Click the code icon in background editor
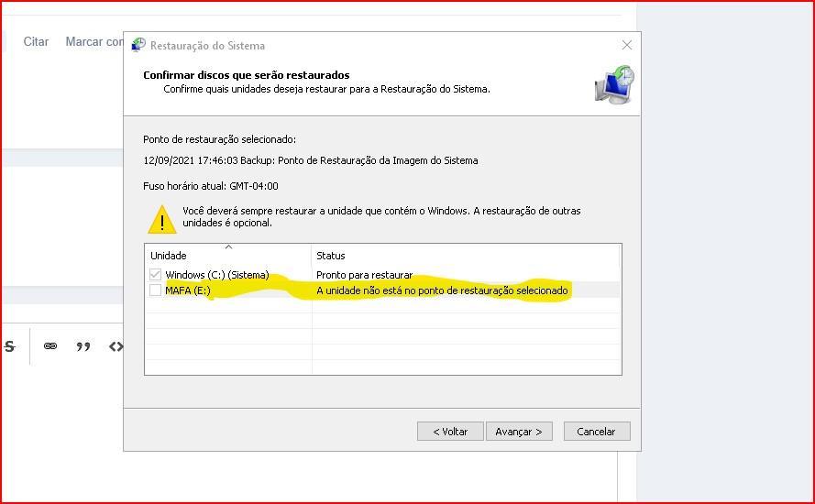The height and width of the screenshot is (504, 815). pyautogui.click(x=116, y=346)
